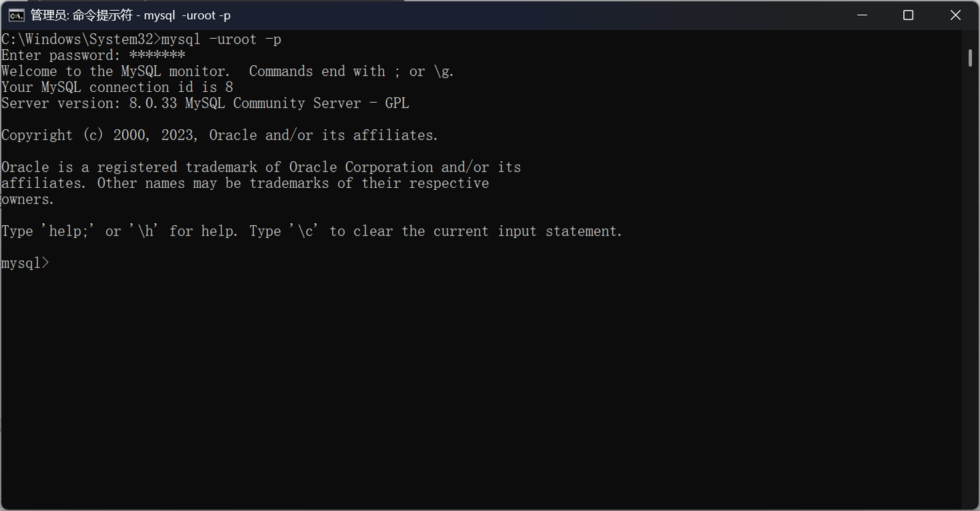
Task: Click the Oracle copyright notice text
Action: (x=219, y=135)
